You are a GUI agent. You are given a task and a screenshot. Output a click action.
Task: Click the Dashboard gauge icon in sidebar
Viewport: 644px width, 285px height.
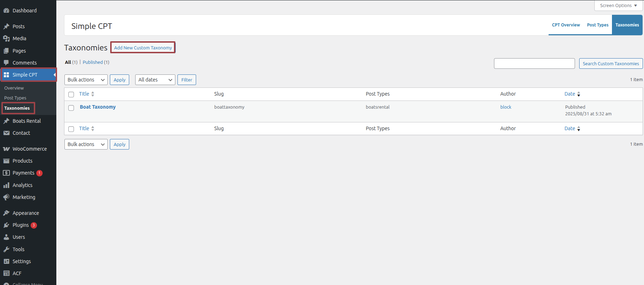(6, 11)
